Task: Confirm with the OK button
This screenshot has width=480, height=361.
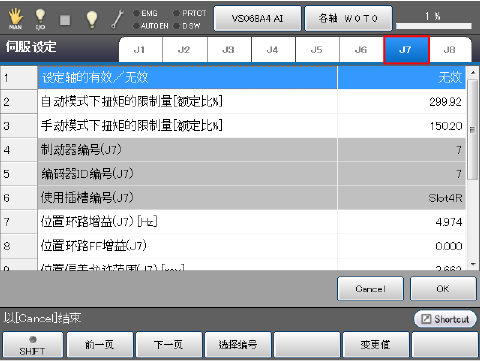Action: (443, 289)
